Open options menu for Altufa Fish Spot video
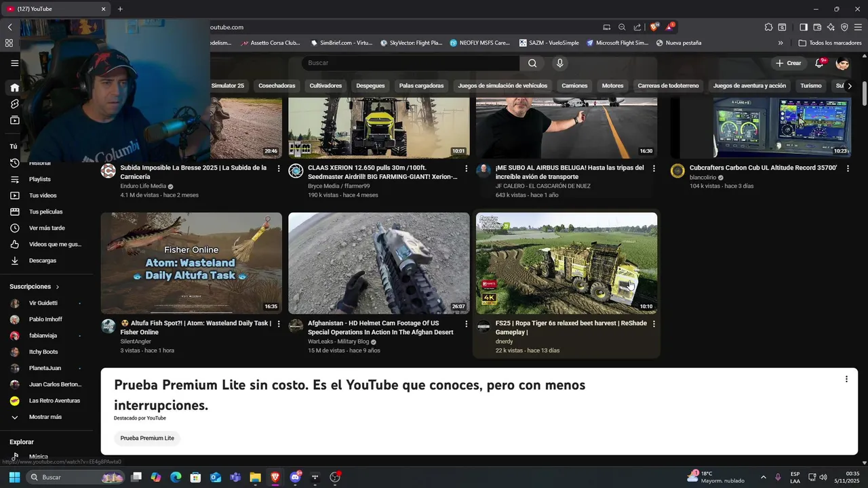Viewport: 868px width, 488px height. coord(279,324)
